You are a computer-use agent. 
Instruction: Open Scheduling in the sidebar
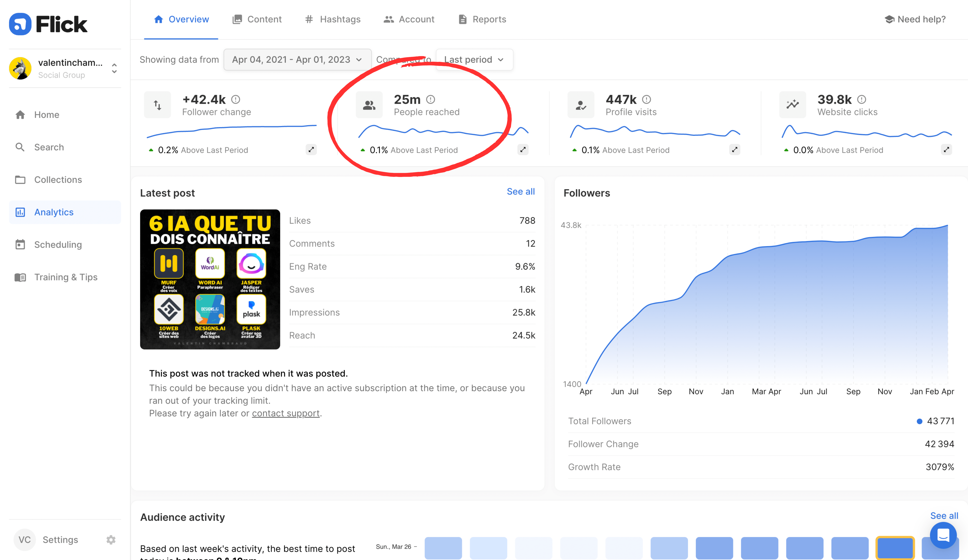(x=58, y=245)
